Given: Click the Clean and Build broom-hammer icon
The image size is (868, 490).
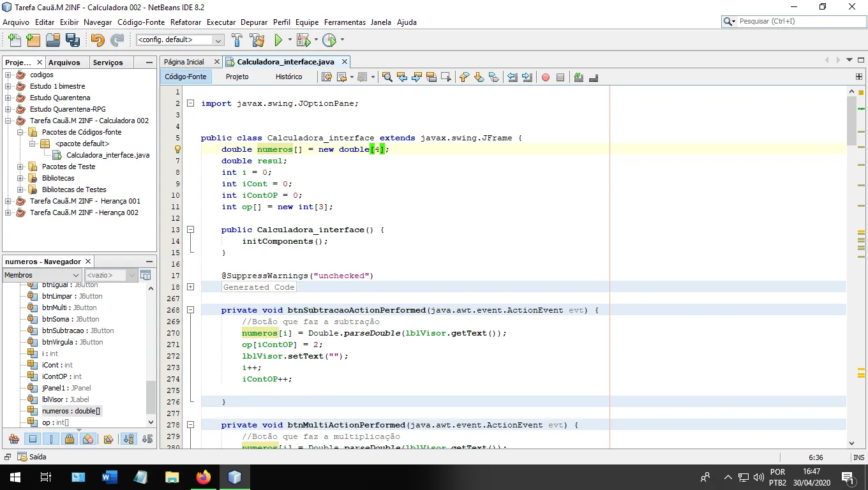Looking at the screenshot, I should (257, 40).
